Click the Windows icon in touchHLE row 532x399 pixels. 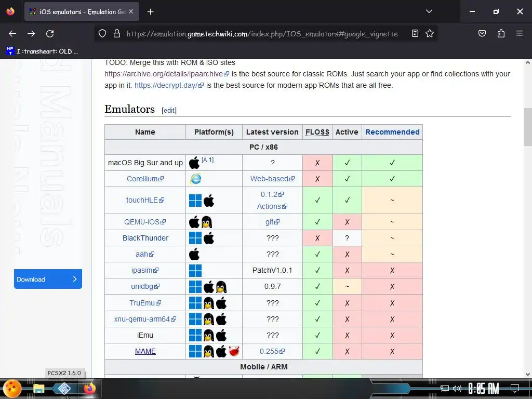point(195,201)
